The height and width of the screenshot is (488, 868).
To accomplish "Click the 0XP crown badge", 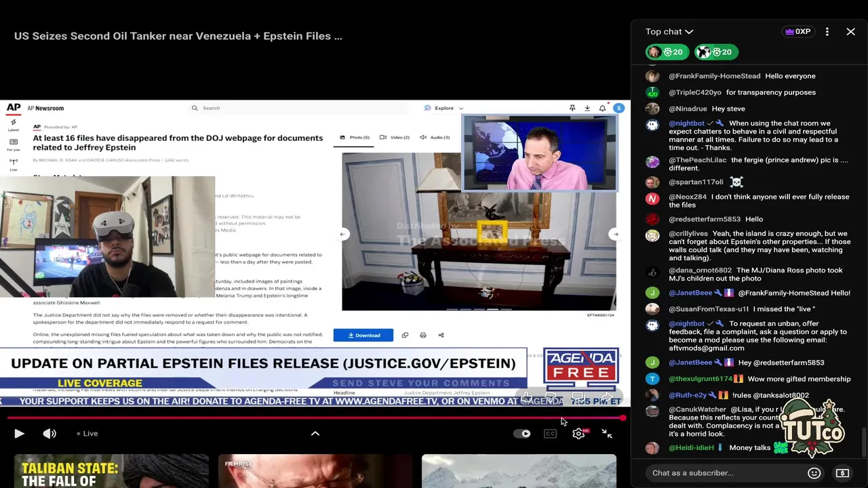I will (x=797, y=32).
